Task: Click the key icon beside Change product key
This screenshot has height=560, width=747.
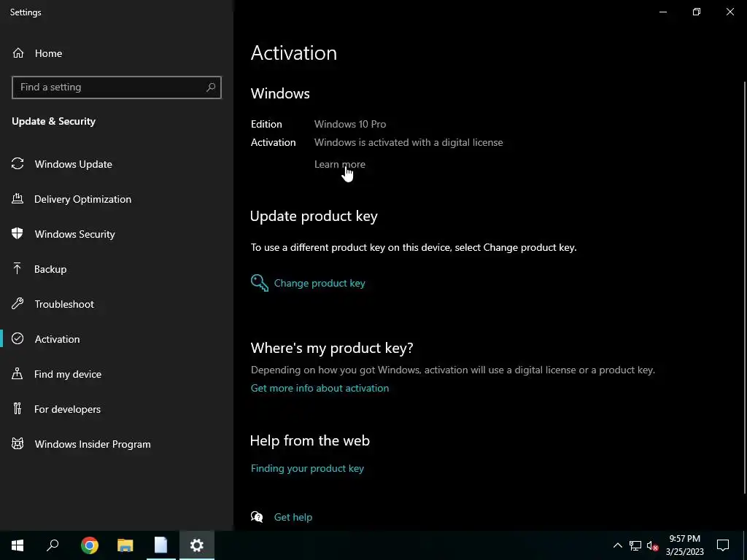Action: click(x=260, y=283)
